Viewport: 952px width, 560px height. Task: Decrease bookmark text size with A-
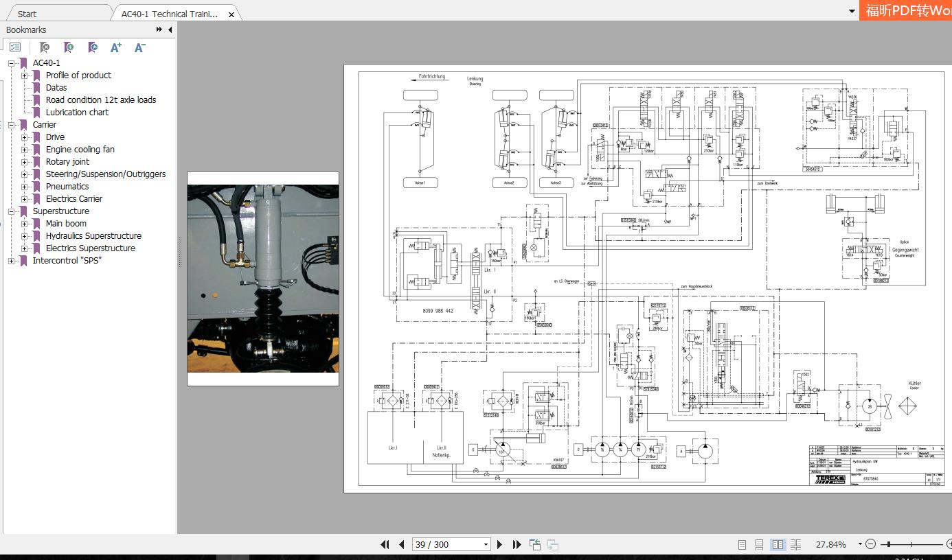click(139, 47)
